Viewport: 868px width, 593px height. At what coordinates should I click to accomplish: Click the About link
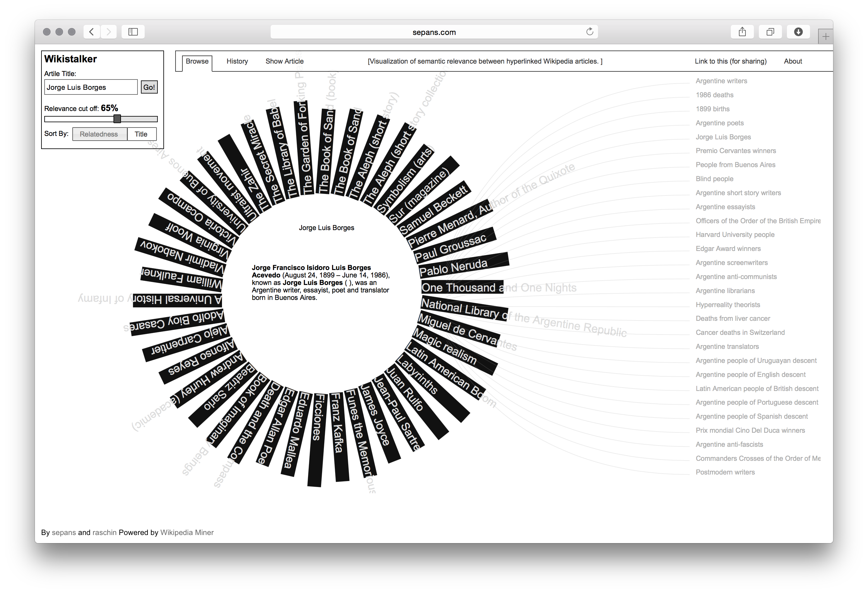pyautogui.click(x=793, y=61)
